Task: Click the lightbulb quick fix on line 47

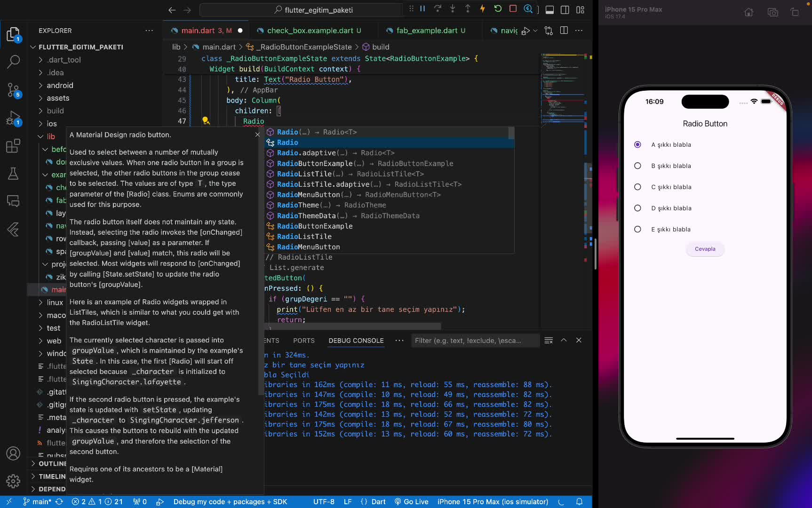Action: (206, 121)
